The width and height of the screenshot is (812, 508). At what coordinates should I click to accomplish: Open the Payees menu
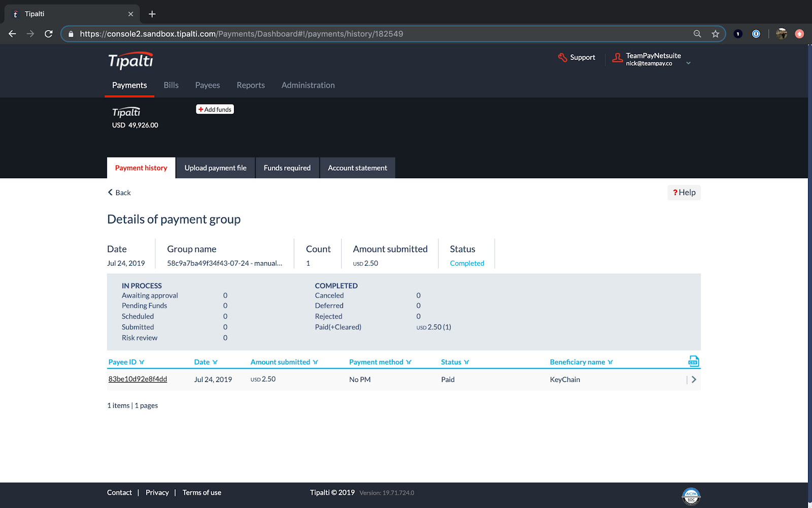click(x=208, y=85)
